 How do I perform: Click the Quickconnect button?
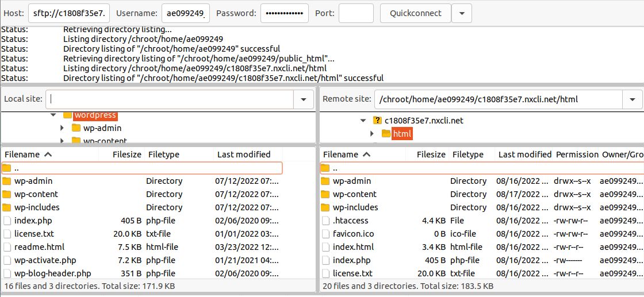pos(416,13)
